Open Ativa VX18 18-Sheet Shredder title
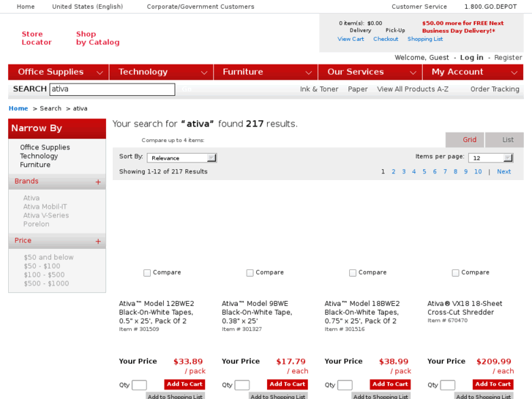532x399 pixels. [x=465, y=307]
